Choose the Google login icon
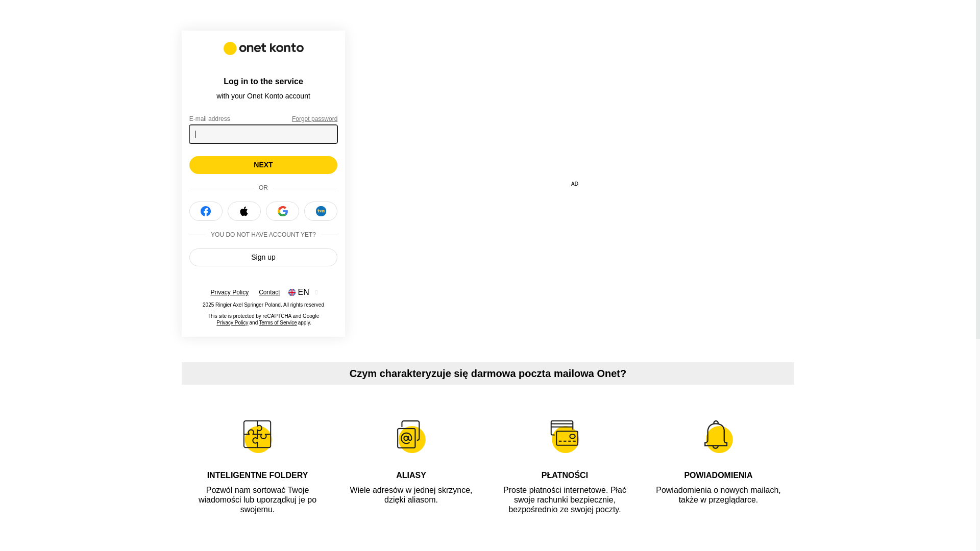This screenshot has width=980, height=551. [282, 211]
